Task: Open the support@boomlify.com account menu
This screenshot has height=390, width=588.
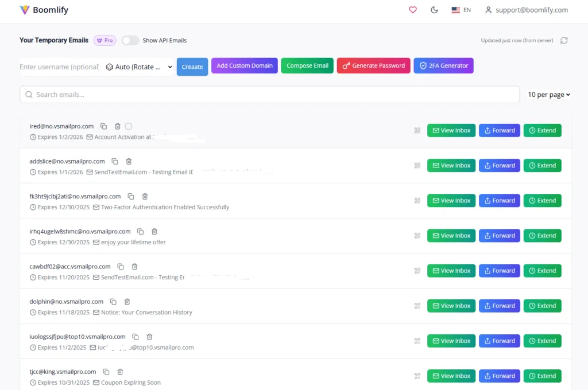Action: tap(526, 10)
